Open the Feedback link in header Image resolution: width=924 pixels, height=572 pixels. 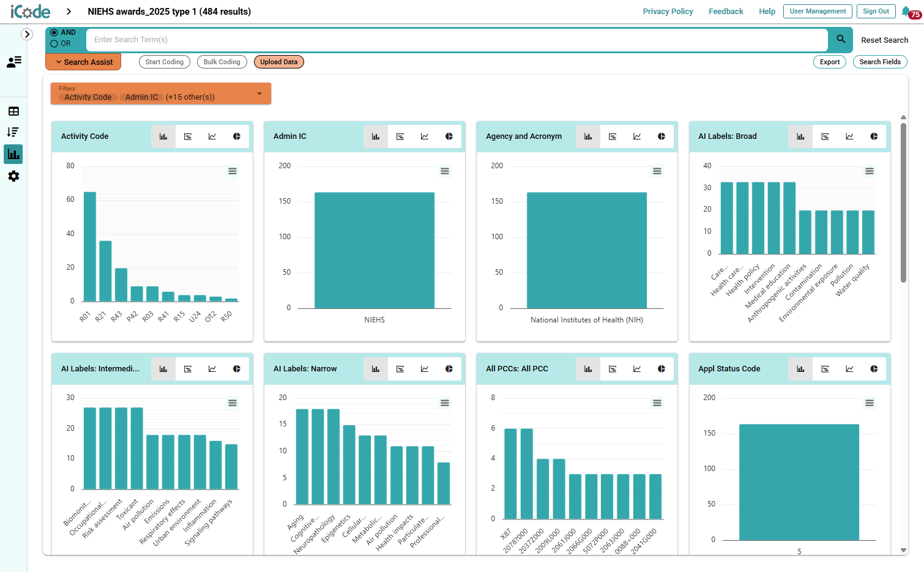(726, 11)
